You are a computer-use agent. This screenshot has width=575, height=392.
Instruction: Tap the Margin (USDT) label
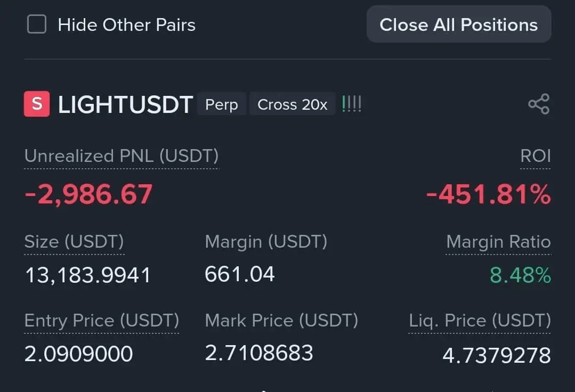266,242
